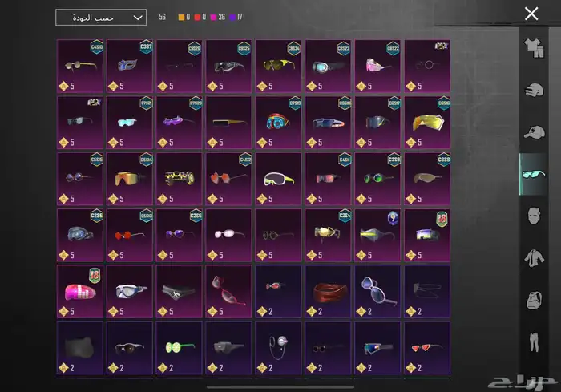Close the inventory with the X

[531, 14]
